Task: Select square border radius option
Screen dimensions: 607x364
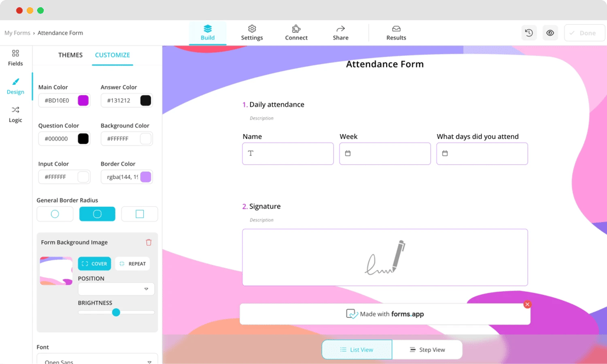Action: [140, 214]
